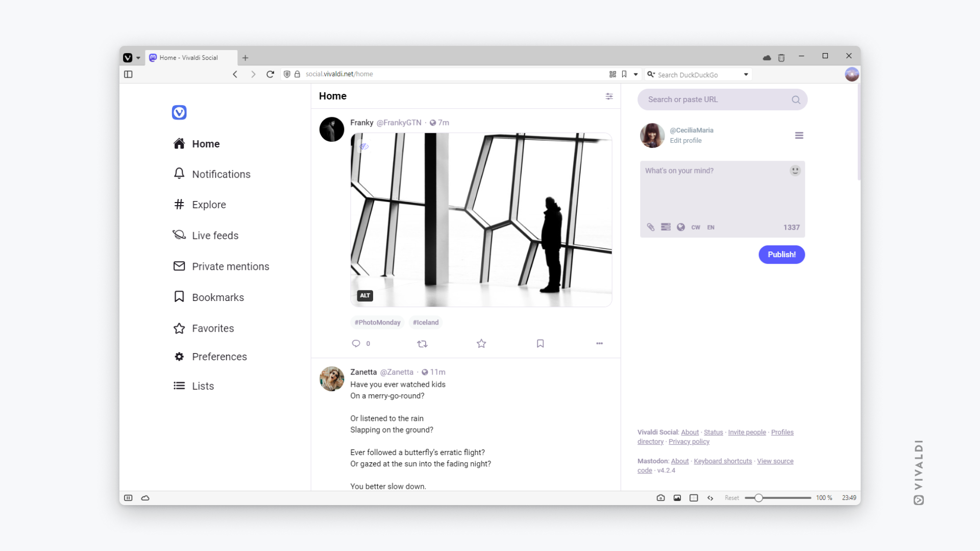Click the attach file icon in composer
The width and height of the screenshot is (980, 551).
650,227
